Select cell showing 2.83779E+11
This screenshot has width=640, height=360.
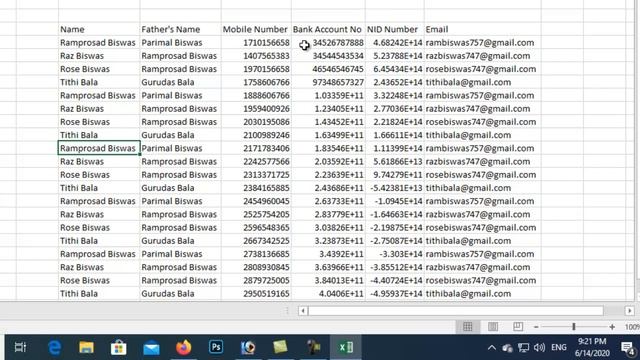click(328, 214)
